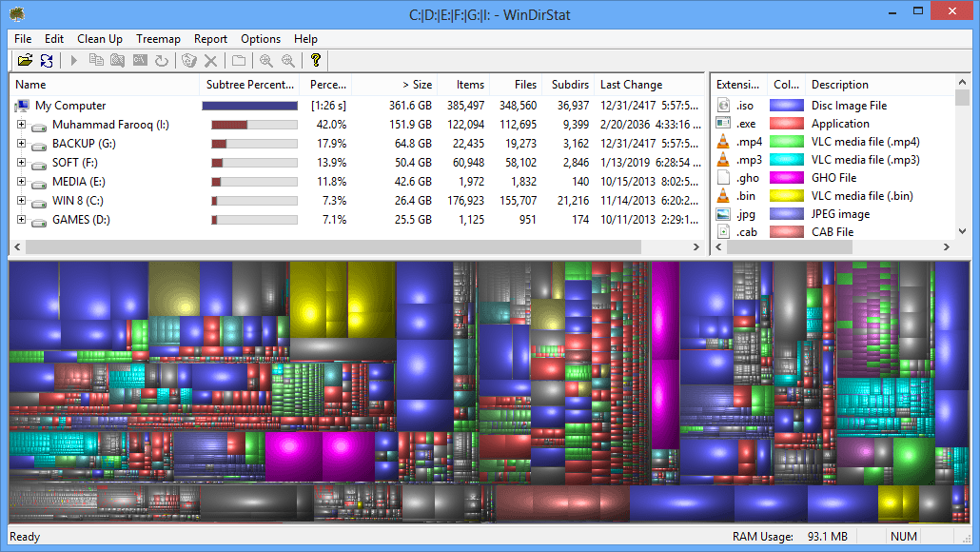This screenshot has height=552, width=980.
Task: Open the Treemap menu
Action: [x=158, y=39]
